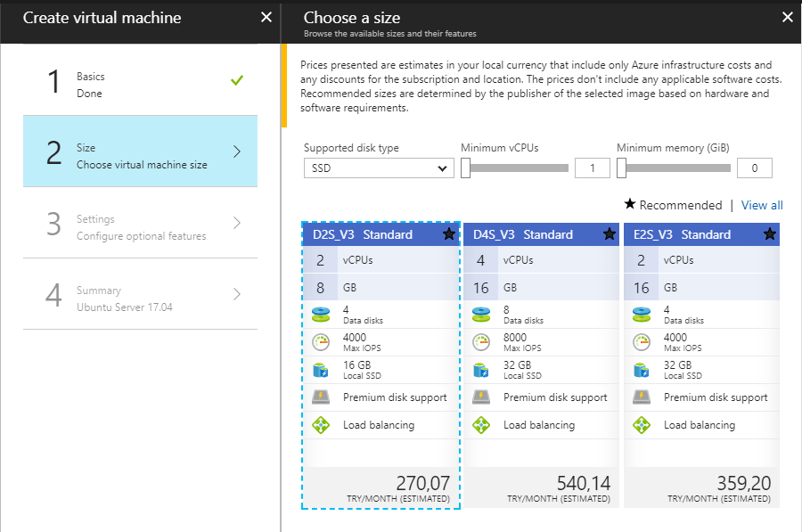This screenshot has width=802, height=532.
Task: Click 'Load balancing' text on D4S_V3
Action: pyautogui.click(x=539, y=425)
